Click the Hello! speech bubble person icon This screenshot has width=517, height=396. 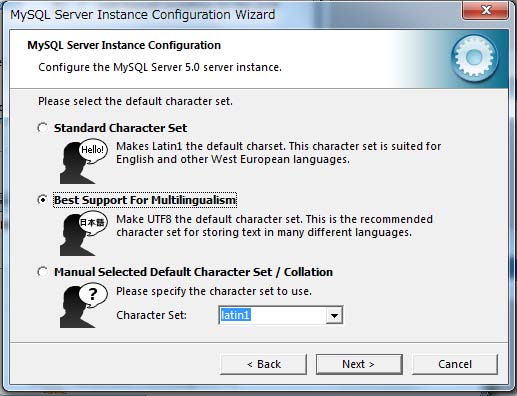click(x=83, y=162)
